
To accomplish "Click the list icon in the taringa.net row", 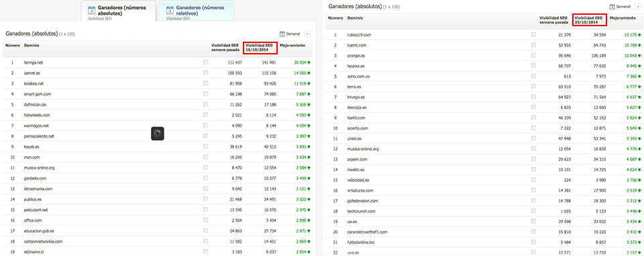I will click(205, 62).
